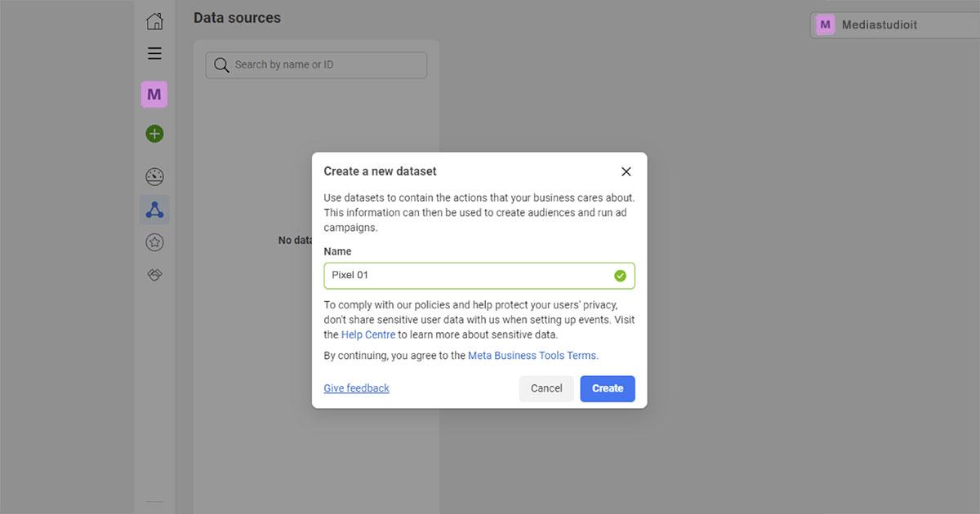Open the Give feedback link
980x514 pixels.
click(x=356, y=388)
